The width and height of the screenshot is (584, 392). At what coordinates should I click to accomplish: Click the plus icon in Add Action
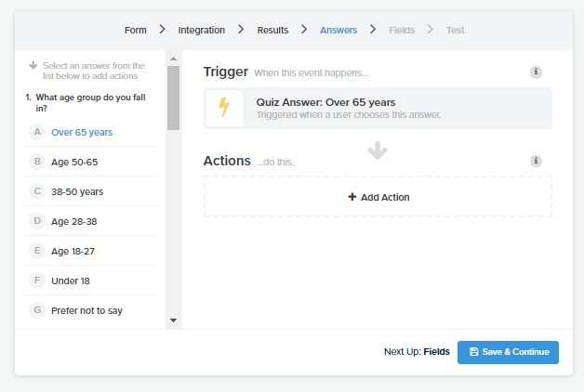352,197
